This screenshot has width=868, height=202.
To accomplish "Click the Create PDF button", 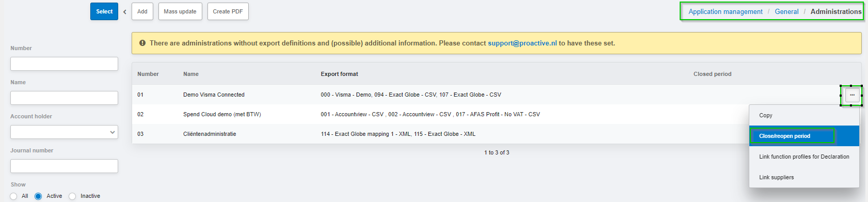I will pyautogui.click(x=228, y=11).
